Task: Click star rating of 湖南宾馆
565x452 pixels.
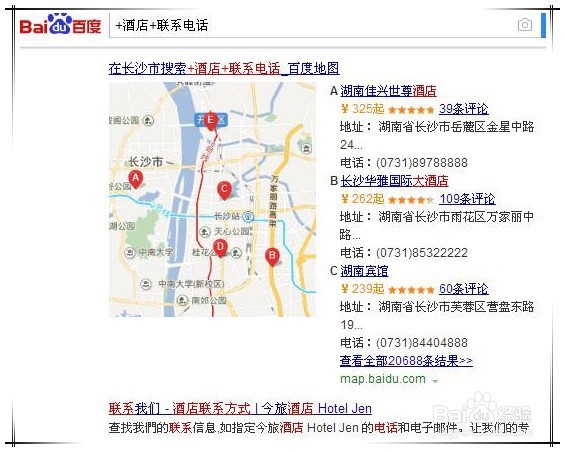Action: [411, 289]
